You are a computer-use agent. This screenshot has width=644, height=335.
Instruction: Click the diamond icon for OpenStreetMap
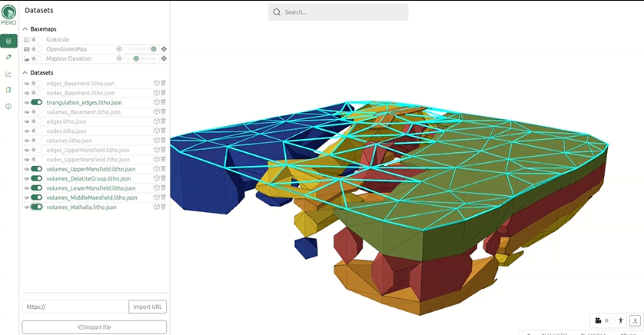[x=119, y=49]
